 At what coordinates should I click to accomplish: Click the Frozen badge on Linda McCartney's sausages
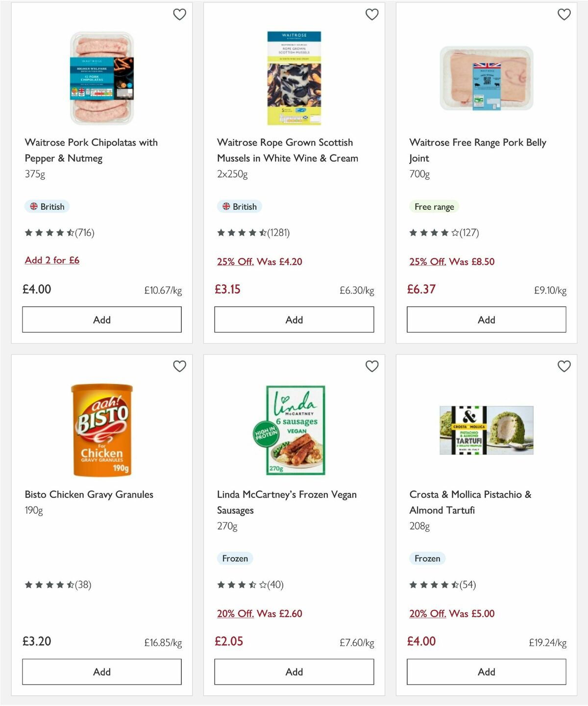pos(235,558)
